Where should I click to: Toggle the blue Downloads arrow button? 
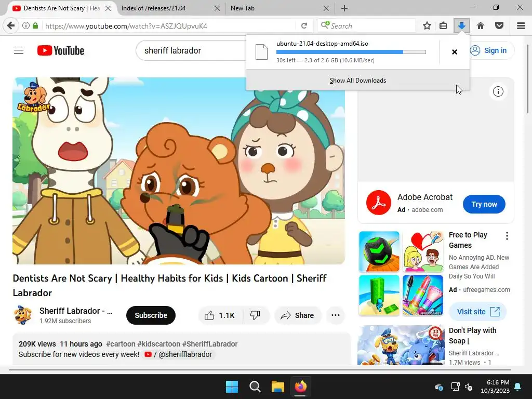click(x=462, y=26)
